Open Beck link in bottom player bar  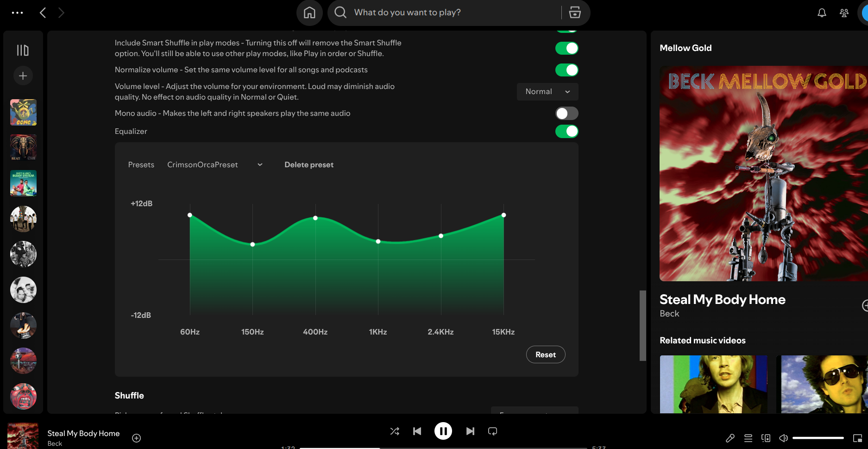point(55,443)
